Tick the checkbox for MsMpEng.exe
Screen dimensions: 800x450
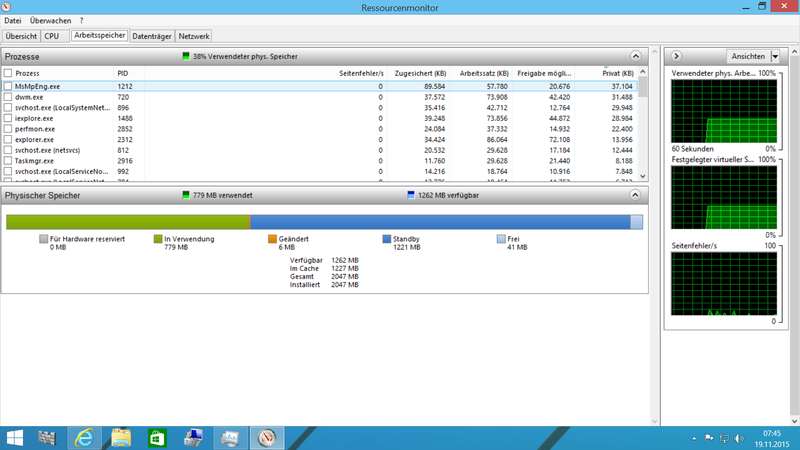(8, 86)
